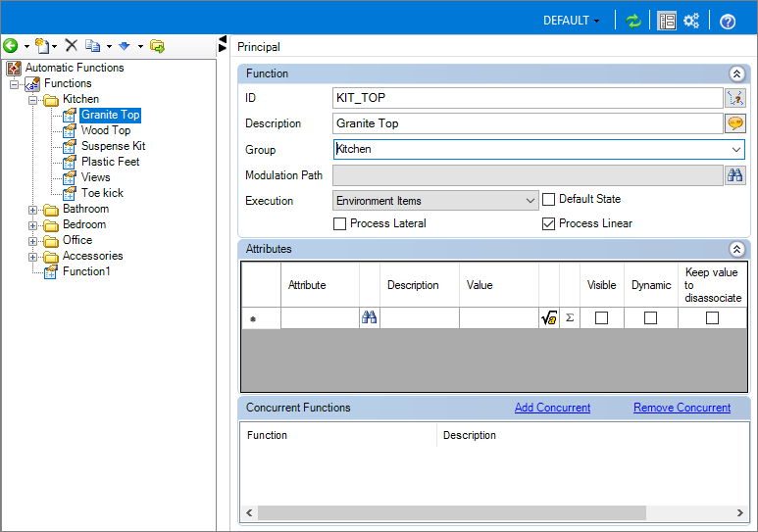Check the Visible checkbox in attribute row

[601, 318]
